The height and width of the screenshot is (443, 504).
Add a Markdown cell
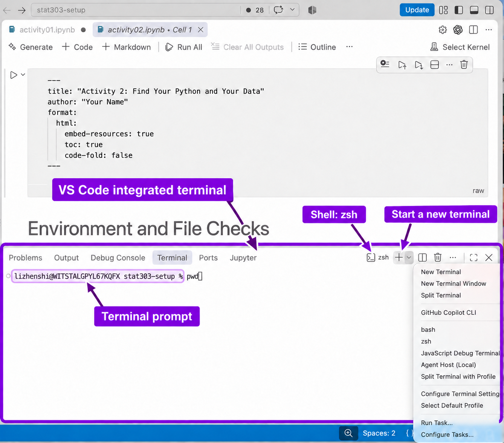pos(127,47)
